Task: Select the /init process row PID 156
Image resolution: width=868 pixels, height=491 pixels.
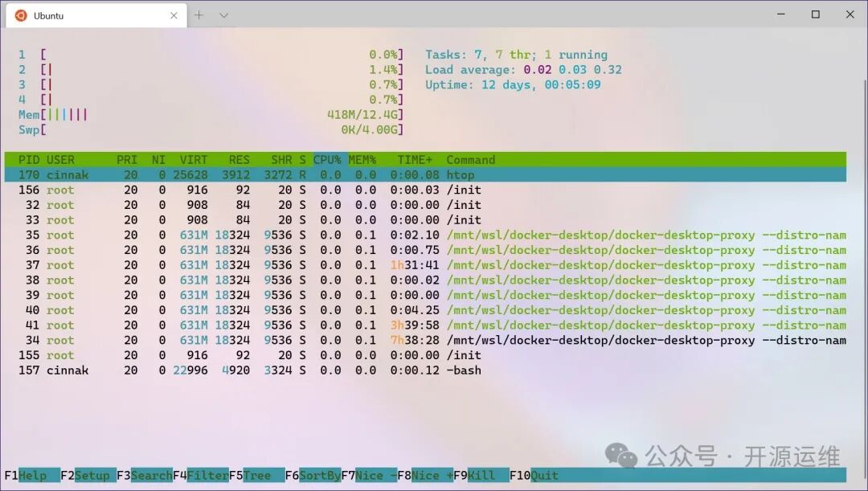Action: pos(425,190)
